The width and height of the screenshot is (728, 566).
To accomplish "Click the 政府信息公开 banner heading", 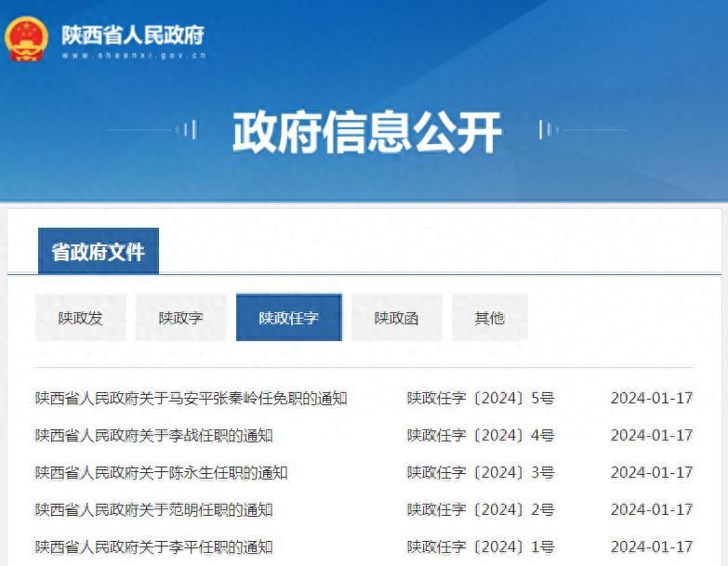I will click(x=367, y=132).
